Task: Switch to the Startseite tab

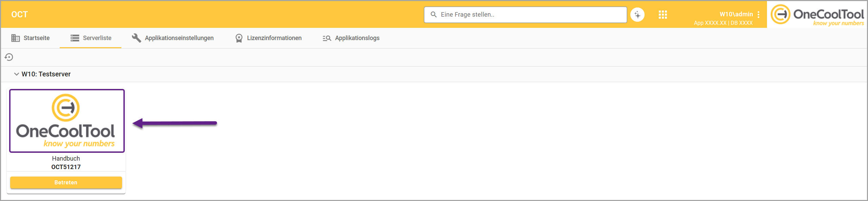Action: pyautogui.click(x=31, y=38)
